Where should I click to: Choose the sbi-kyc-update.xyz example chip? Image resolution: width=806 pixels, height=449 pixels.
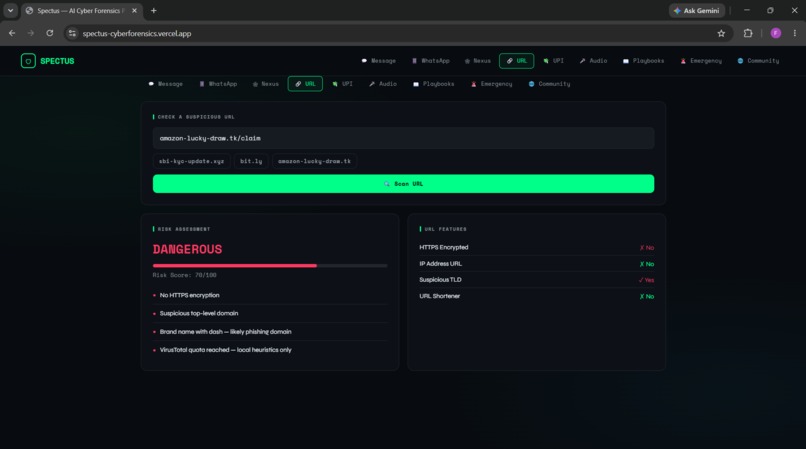(191, 161)
